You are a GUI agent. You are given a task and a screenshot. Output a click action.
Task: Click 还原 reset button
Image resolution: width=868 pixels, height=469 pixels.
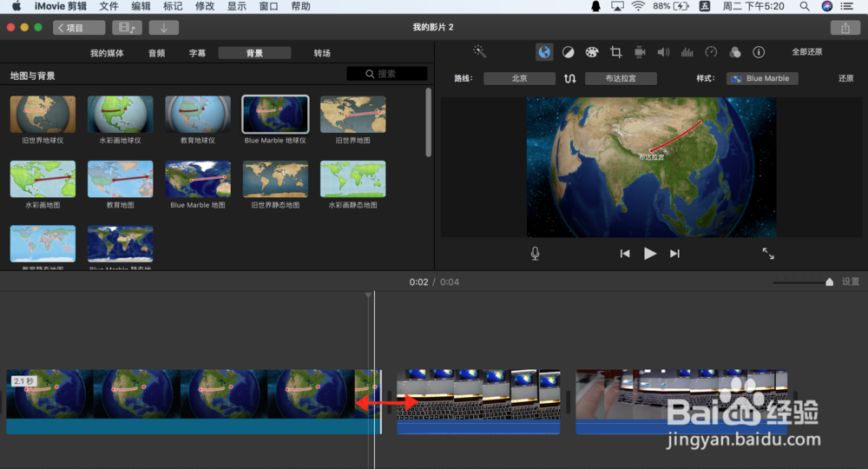(845, 79)
